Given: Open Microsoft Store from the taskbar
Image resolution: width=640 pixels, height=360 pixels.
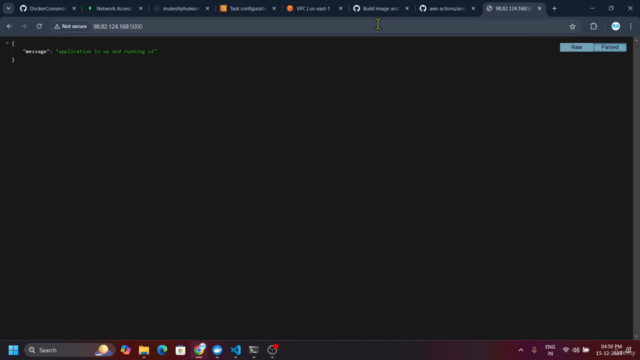Looking at the screenshot, I should [180, 350].
